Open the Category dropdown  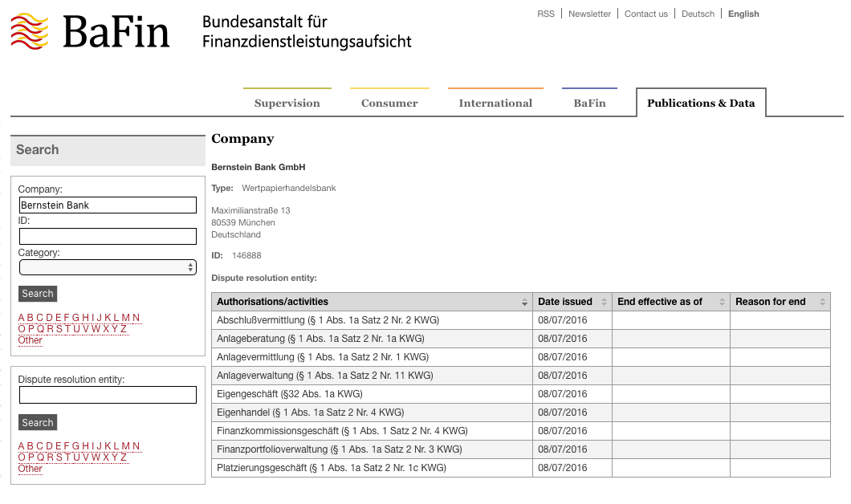pos(108,267)
